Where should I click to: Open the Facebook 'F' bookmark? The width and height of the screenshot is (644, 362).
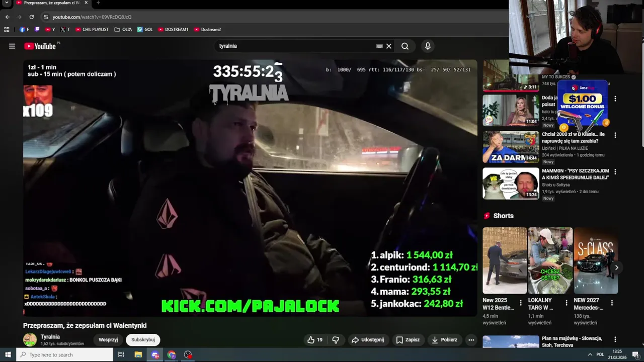[24, 30]
